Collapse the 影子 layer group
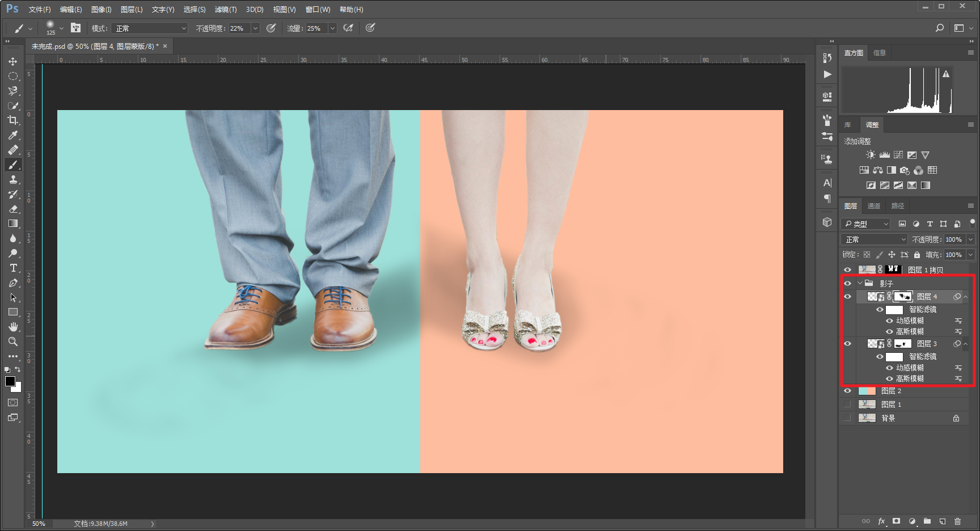Image resolution: width=980 pixels, height=531 pixels. 860,283
